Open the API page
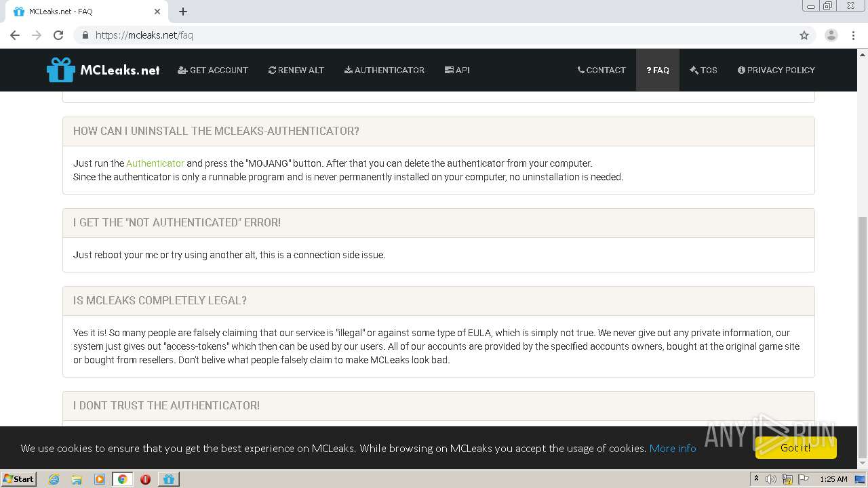The width and height of the screenshot is (868, 488). pyautogui.click(x=457, y=70)
